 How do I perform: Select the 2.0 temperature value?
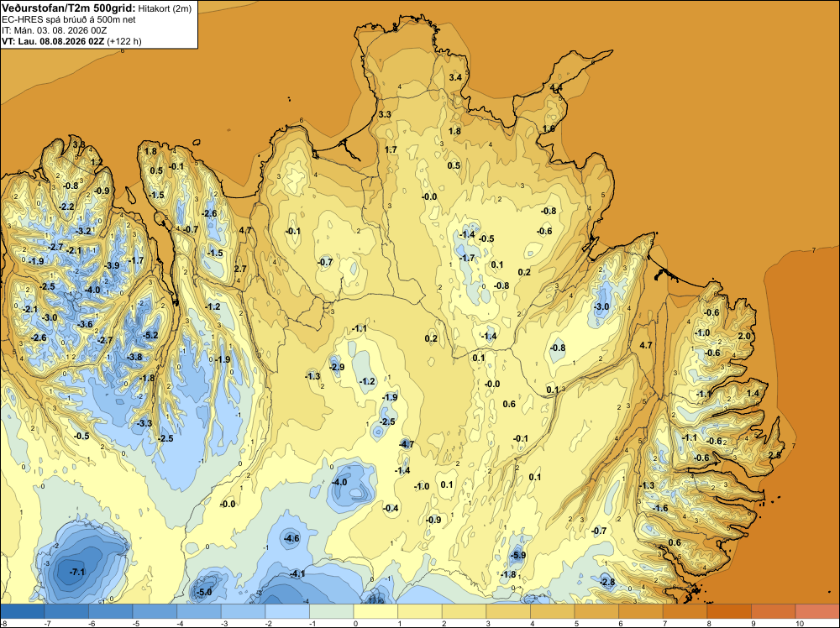tap(744, 336)
